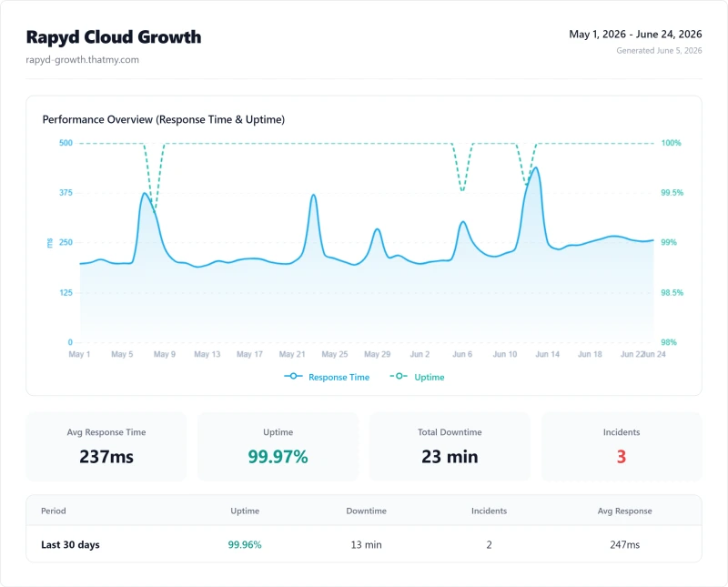
Task: Click the May 21 x-axis label
Action: click(292, 354)
